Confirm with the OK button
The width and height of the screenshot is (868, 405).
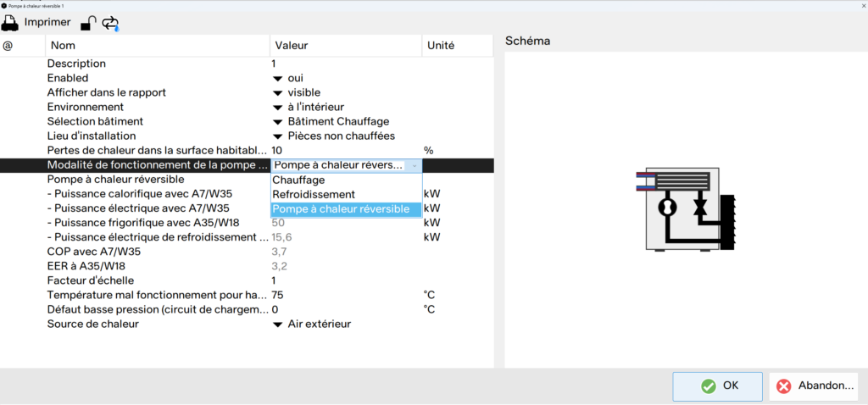click(717, 386)
